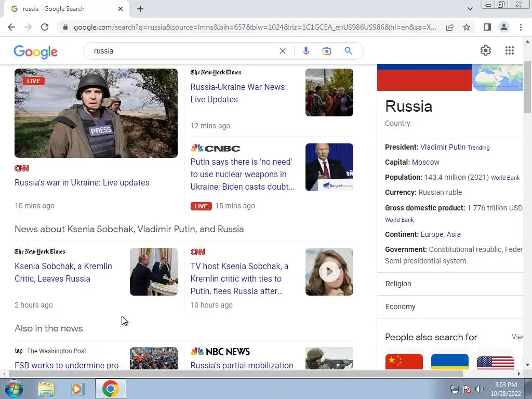Launch Windows Media Player from taskbar
532x399 pixels.
(x=77, y=389)
